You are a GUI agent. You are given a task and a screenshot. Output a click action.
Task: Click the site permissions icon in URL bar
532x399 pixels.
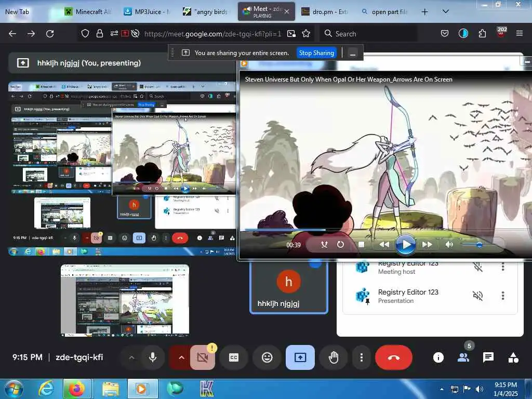click(114, 34)
